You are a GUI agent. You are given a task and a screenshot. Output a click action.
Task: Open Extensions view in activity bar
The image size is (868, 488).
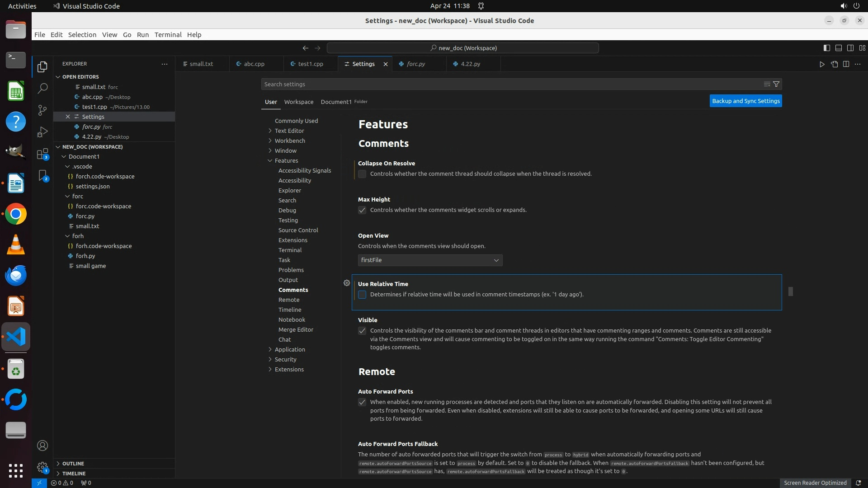pos(42,154)
